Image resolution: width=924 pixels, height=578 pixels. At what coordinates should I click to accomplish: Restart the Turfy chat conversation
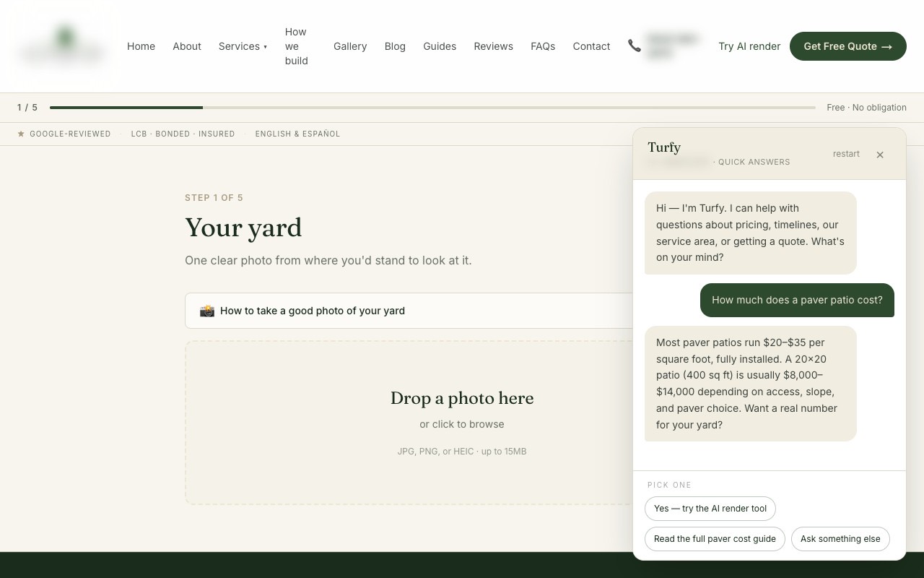point(846,154)
